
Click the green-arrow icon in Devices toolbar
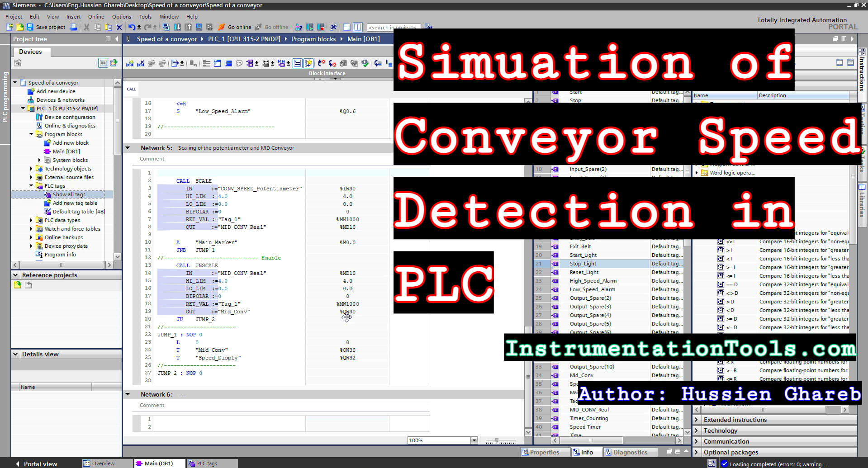[x=114, y=63]
